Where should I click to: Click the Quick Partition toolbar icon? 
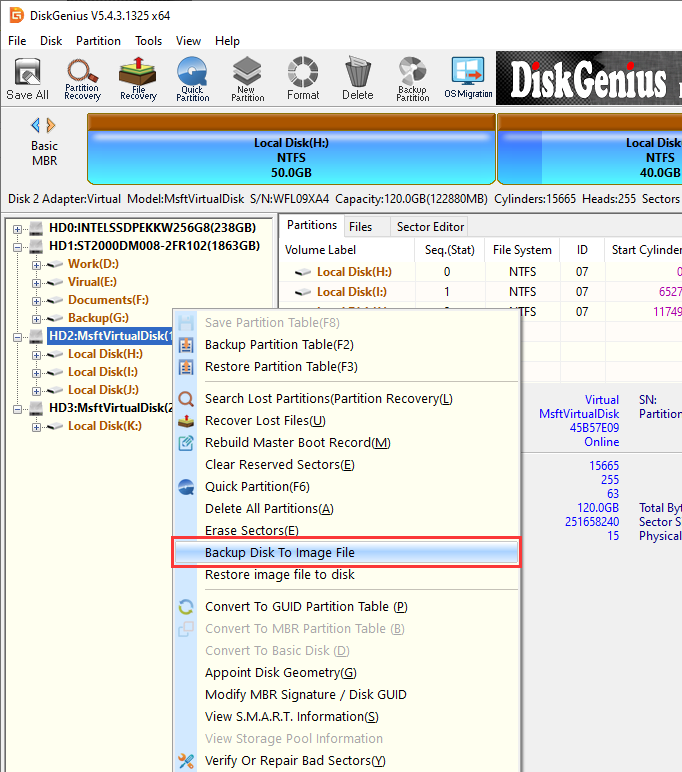(x=193, y=78)
